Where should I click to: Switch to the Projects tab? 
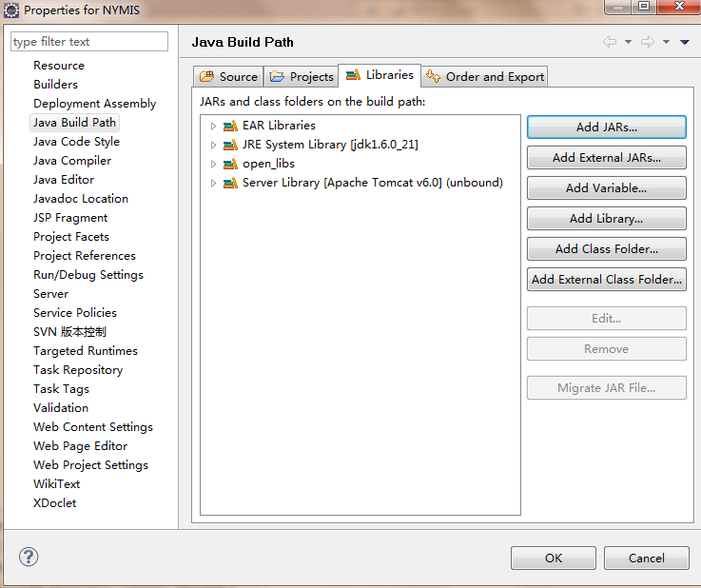[302, 76]
